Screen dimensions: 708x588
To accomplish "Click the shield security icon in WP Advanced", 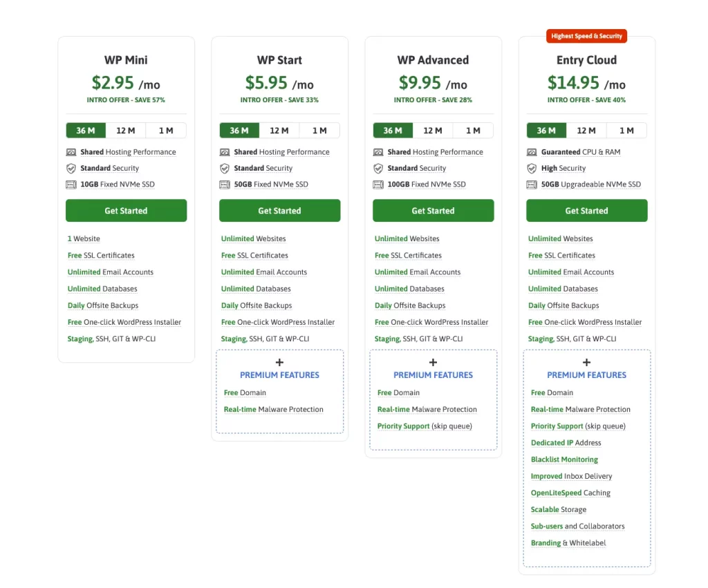I will [378, 169].
